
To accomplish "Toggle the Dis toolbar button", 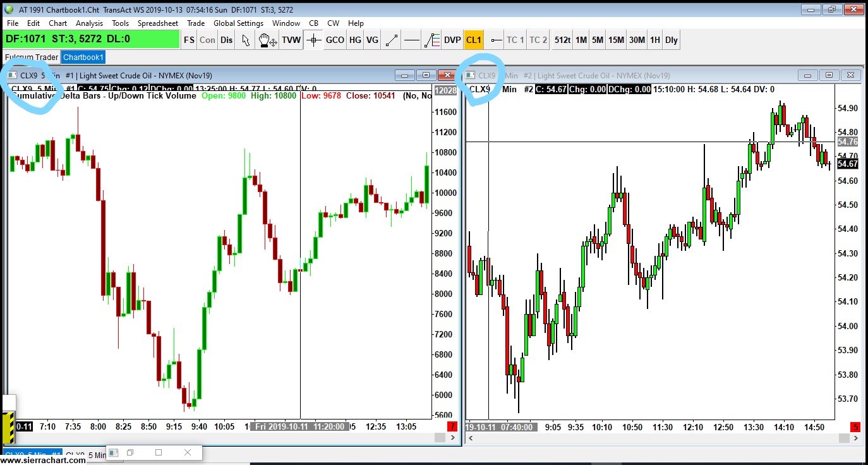I will point(226,40).
